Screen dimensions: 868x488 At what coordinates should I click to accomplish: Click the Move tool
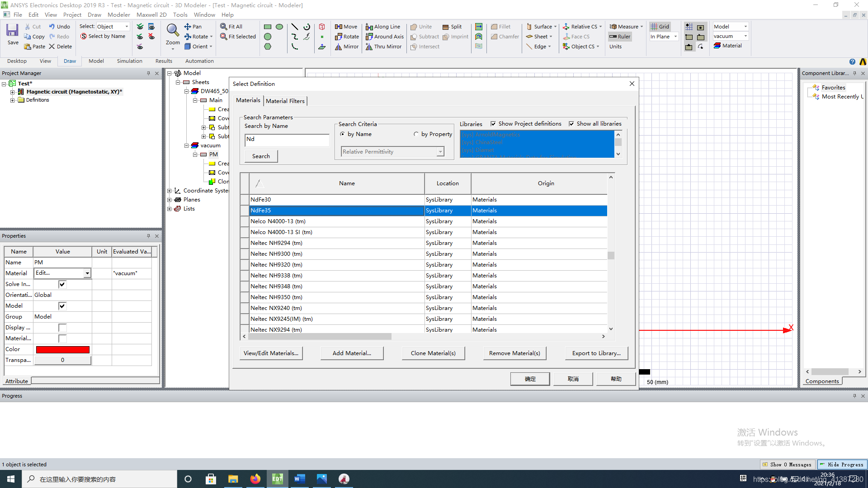tap(346, 27)
